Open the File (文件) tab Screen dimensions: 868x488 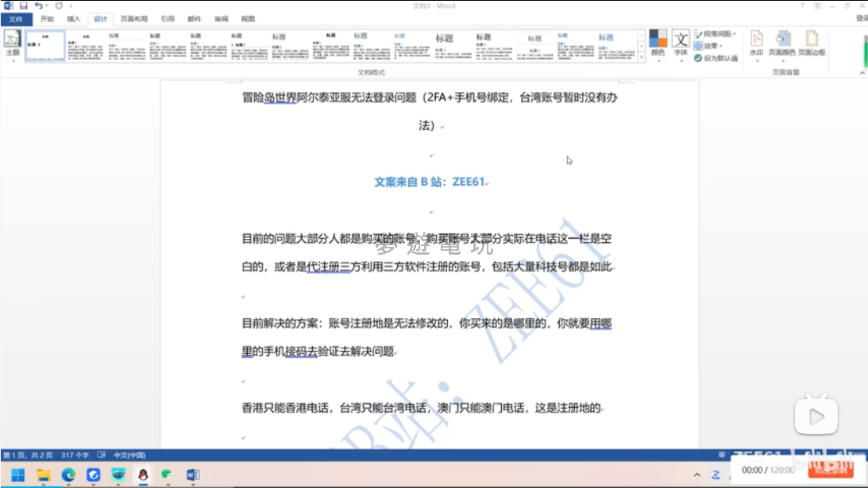(16, 19)
